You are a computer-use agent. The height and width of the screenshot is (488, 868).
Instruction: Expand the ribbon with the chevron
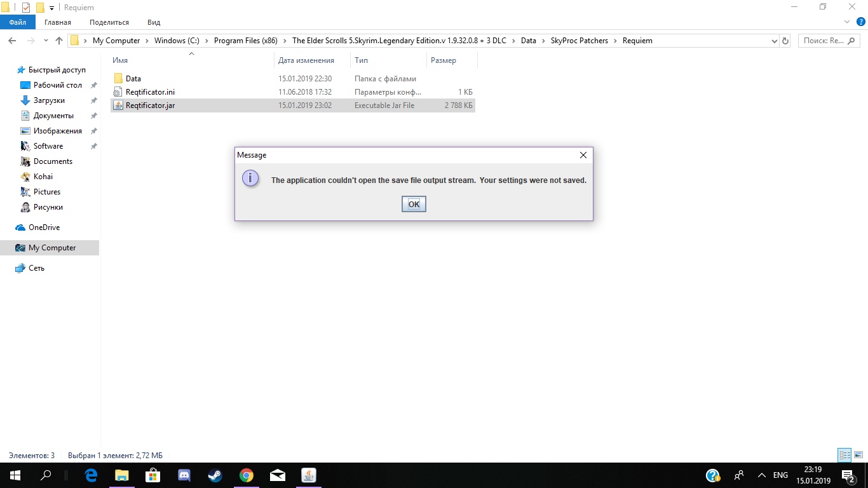(846, 22)
